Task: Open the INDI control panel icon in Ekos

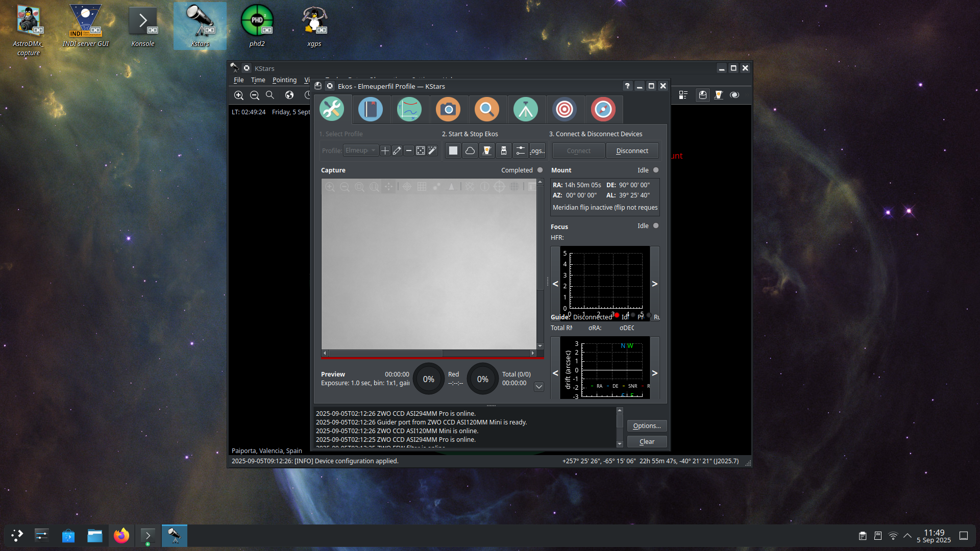Action: point(487,151)
